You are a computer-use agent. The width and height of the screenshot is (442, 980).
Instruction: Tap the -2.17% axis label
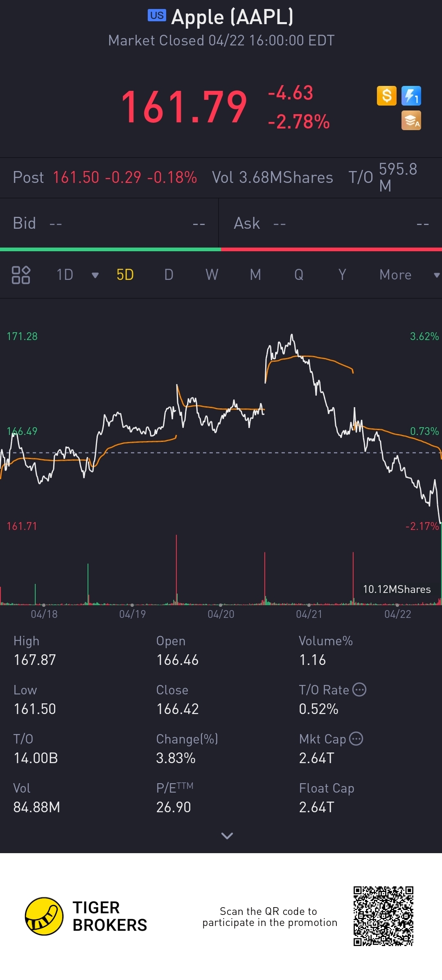pyautogui.click(x=422, y=526)
